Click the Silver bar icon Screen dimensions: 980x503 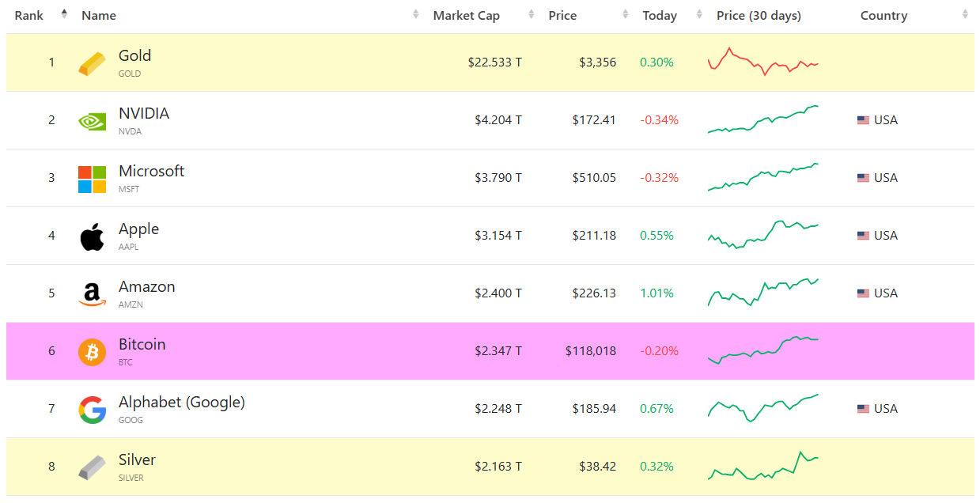92,467
